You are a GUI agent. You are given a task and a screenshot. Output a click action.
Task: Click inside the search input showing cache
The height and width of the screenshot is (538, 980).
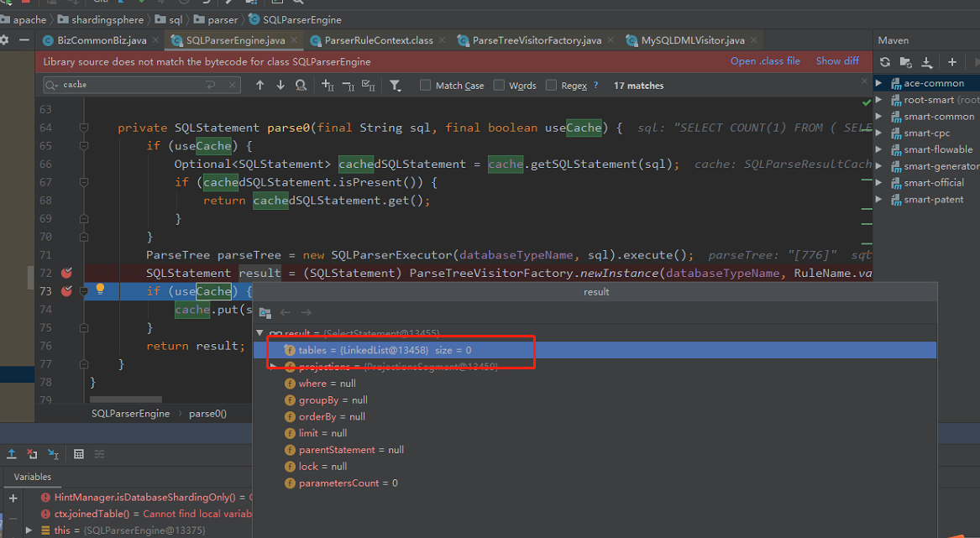pos(134,84)
